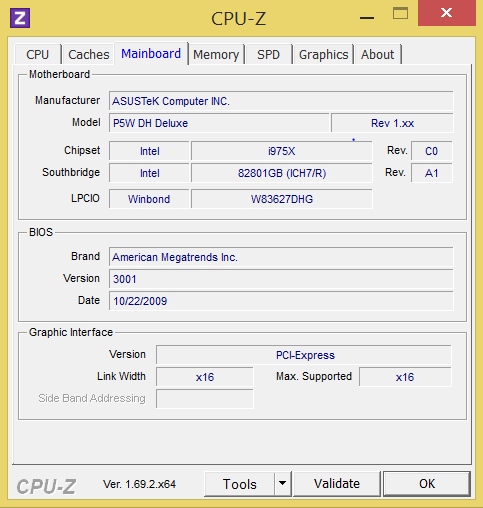Select the Memory tab
Image resolution: width=483 pixels, height=508 pixels.
point(216,54)
